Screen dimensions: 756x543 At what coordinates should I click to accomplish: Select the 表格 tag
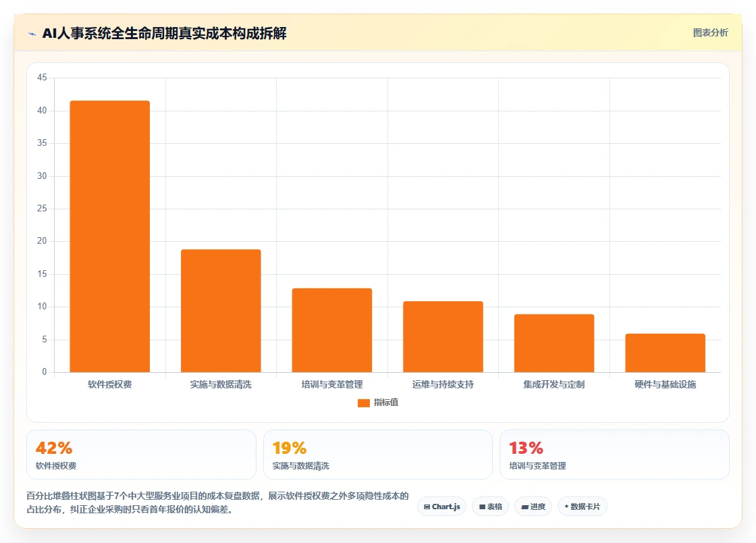click(490, 507)
